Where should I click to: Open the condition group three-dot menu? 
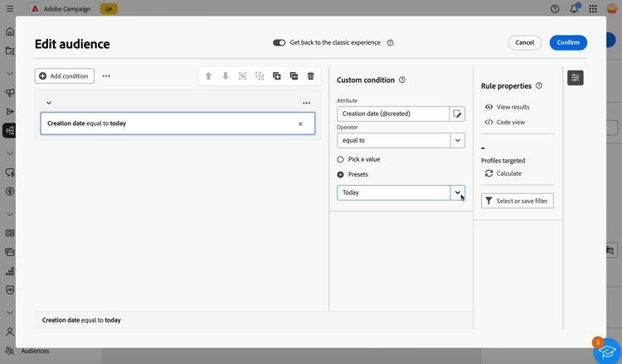307,103
